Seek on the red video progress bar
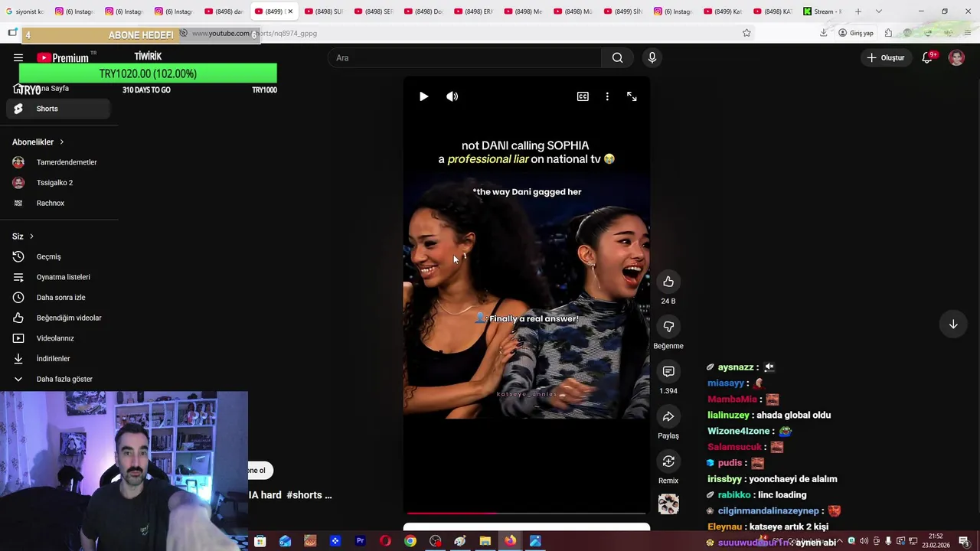This screenshot has width=980, height=551. tap(527, 513)
